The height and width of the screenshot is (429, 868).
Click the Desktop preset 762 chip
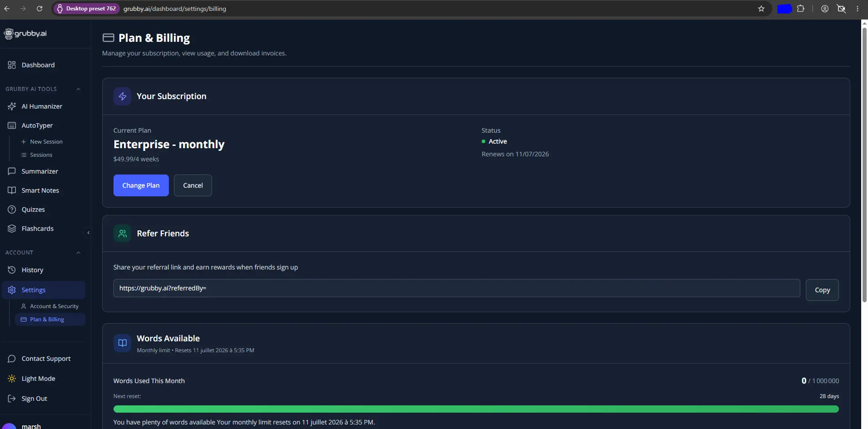87,9
